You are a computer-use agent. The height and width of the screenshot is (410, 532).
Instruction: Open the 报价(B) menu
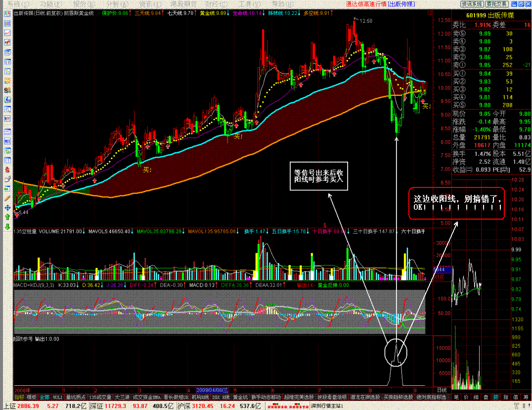(84, 4)
